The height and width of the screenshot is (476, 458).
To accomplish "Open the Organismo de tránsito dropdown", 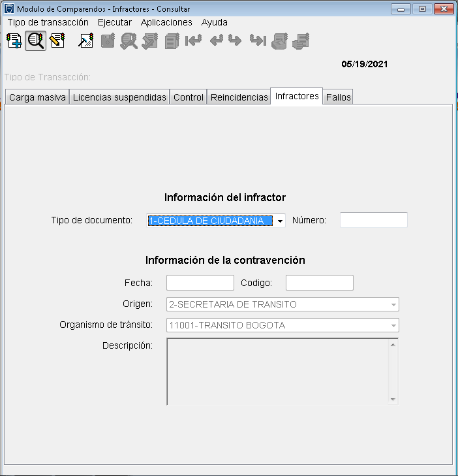I will tap(393, 325).
